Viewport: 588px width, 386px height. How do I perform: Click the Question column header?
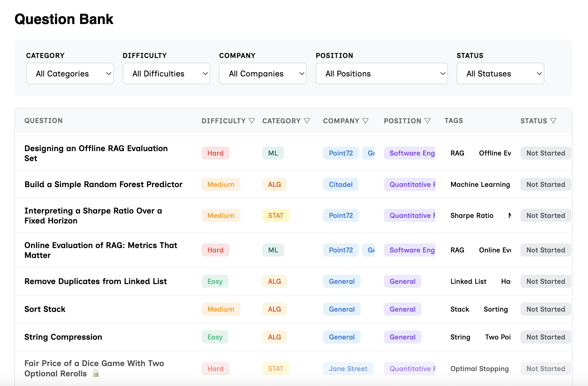(x=43, y=121)
